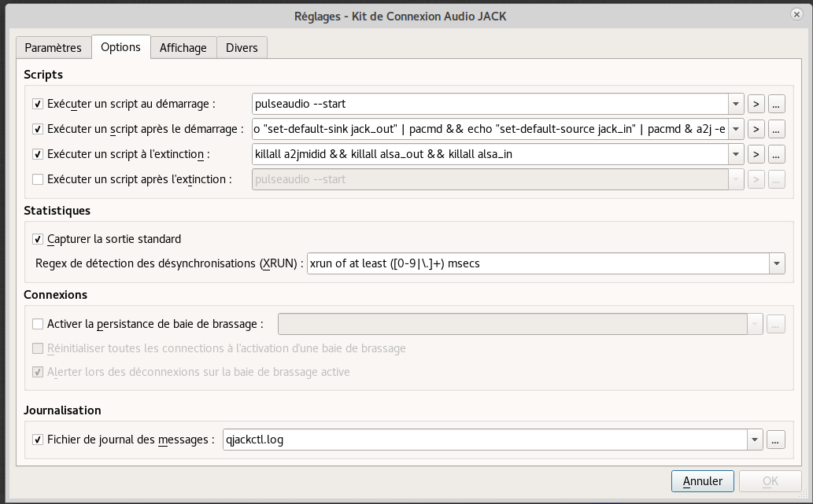
Task: Click into the shutdown script text field
Action: pos(488,154)
